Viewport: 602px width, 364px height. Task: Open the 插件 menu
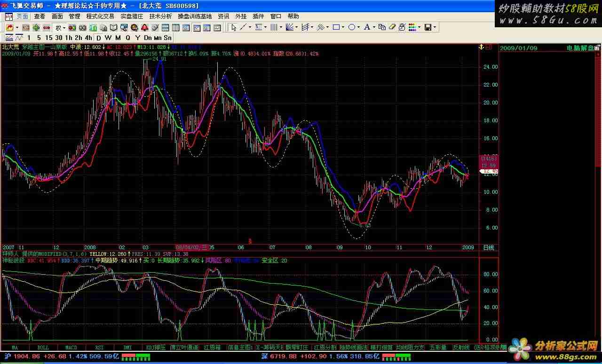coord(258,16)
